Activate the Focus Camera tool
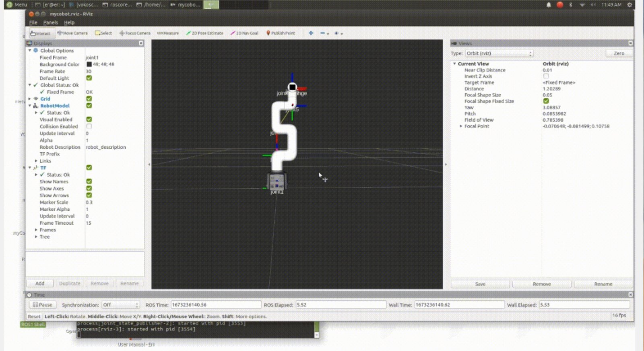This screenshot has width=644, height=351. [135, 33]
